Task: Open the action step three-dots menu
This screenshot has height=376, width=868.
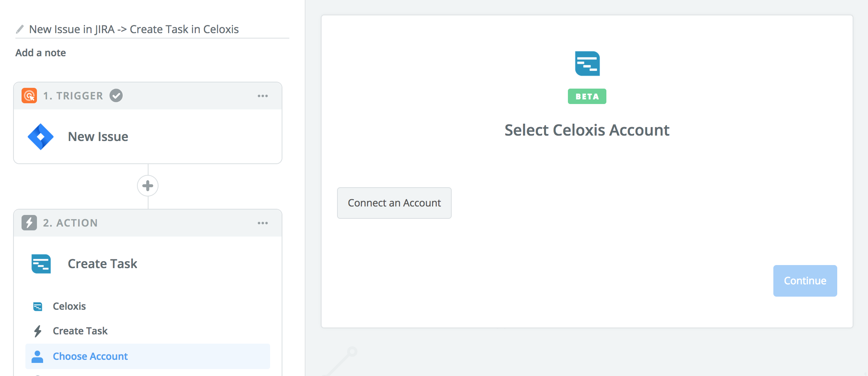Action: [x=263, y=223]
